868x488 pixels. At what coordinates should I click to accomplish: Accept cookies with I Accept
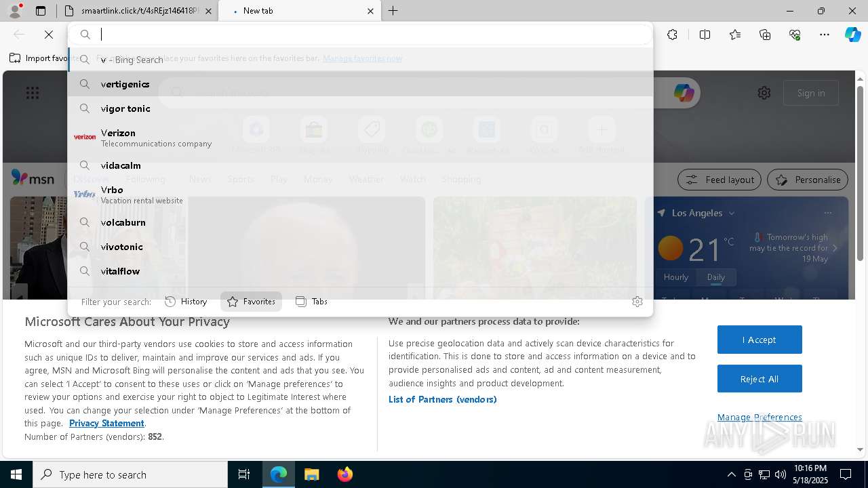pos(759,340)
